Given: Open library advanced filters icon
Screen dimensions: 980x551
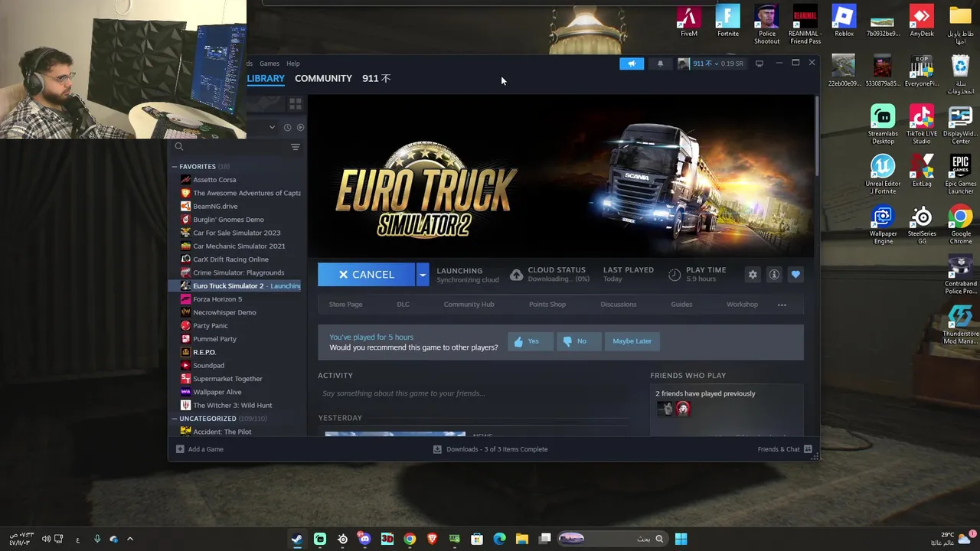Looking at the screenshot, I should coord(296,147).
